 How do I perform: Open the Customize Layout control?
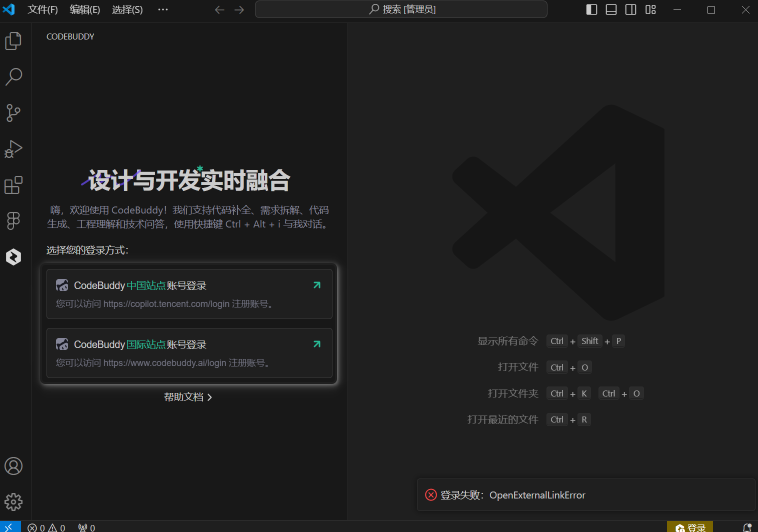(650, 9)
